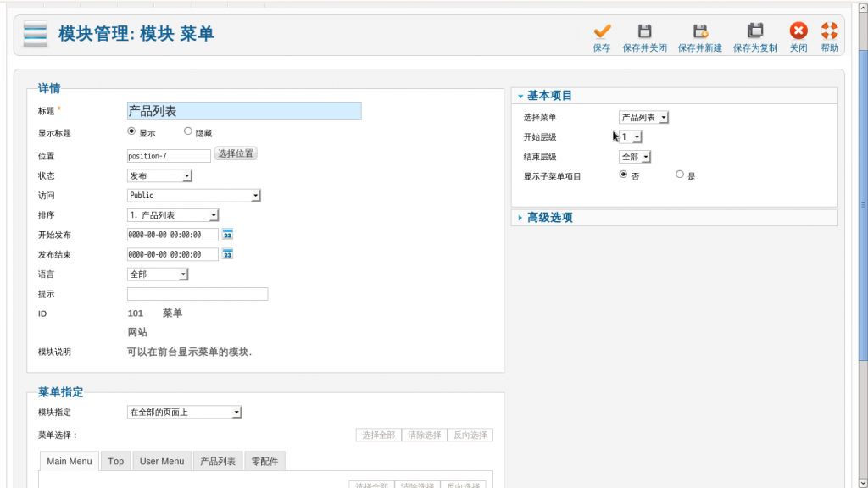Viewport: 868px width, 488px height.
Task: Open the 选择菜单 dropdown
Action: coord(643,118)
